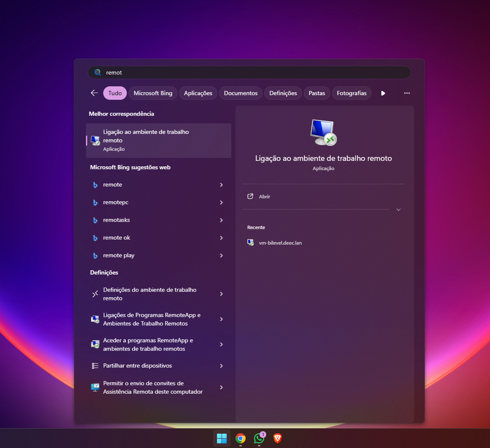Expand chevron for Definições do ambiente de trabalho remoto
This screenshot has width=490, height=448.
[x=221, y=294]
